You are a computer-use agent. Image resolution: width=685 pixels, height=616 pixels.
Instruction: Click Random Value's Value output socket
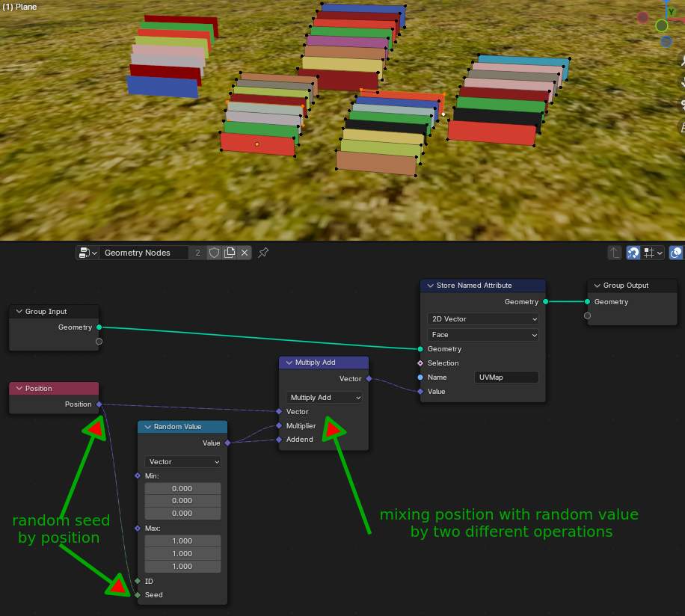(227, 443)
